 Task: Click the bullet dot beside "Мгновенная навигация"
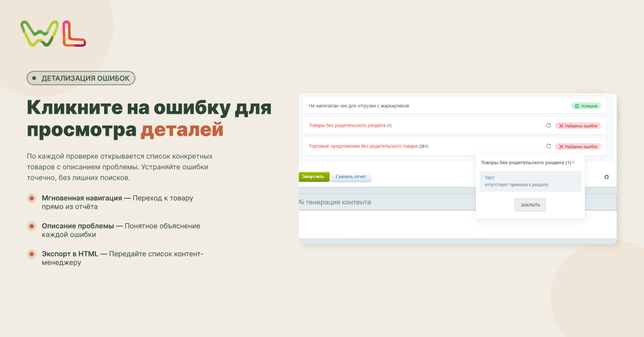tap(32, 199)
